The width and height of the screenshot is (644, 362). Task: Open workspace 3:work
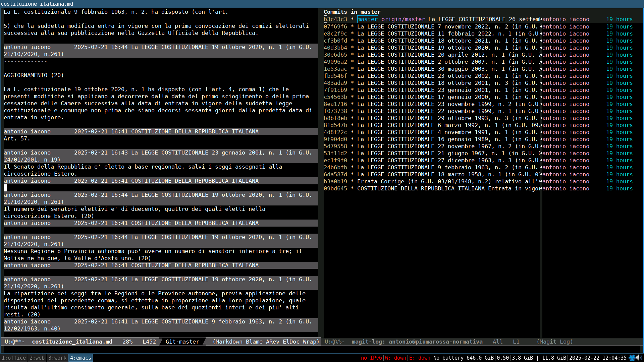[57, 358]
